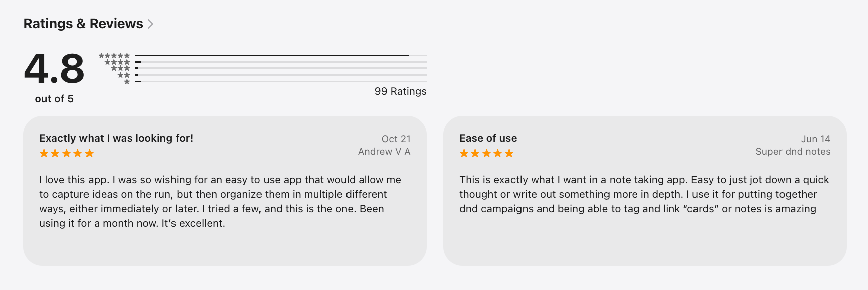Click reviewer name Super dnd notes
This screenshot has width=868, height=290.
coord(793,151)
